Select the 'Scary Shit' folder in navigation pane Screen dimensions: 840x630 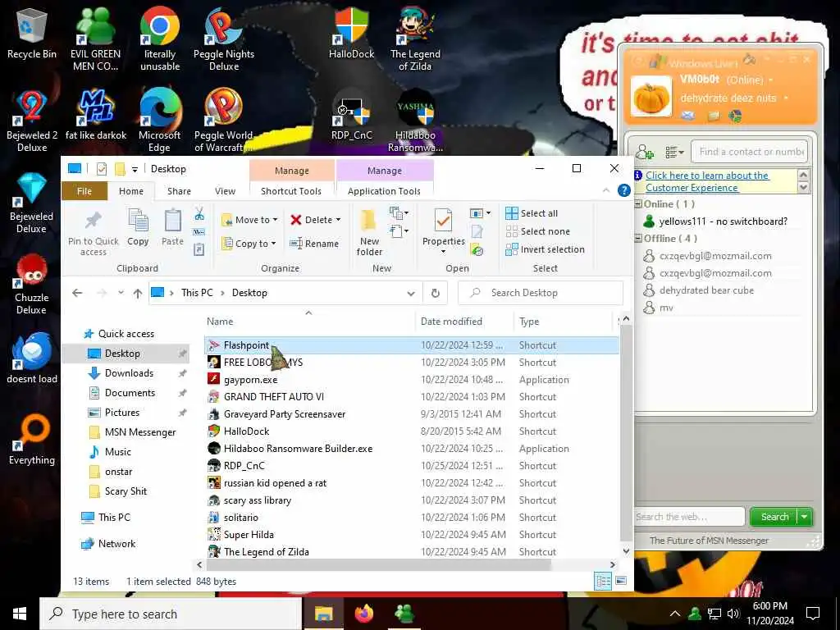pos(126,491)
